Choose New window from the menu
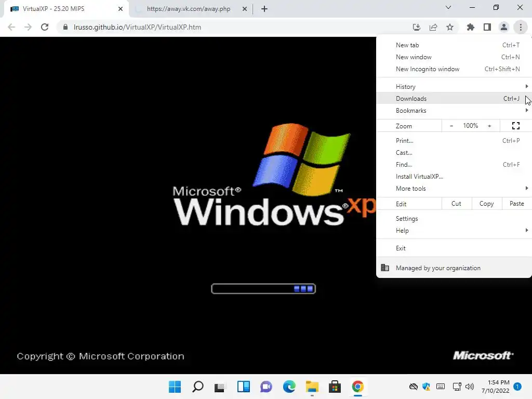The width and height of the screenshot is (532, 399). click(x=454, y=57)
